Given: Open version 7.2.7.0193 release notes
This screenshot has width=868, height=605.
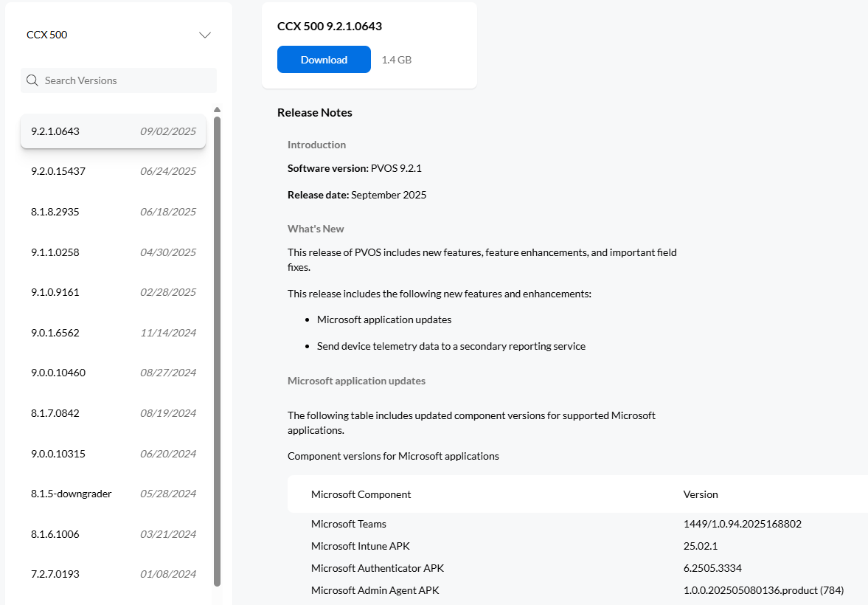Looking at the screenshot, I should pos(111,573).
